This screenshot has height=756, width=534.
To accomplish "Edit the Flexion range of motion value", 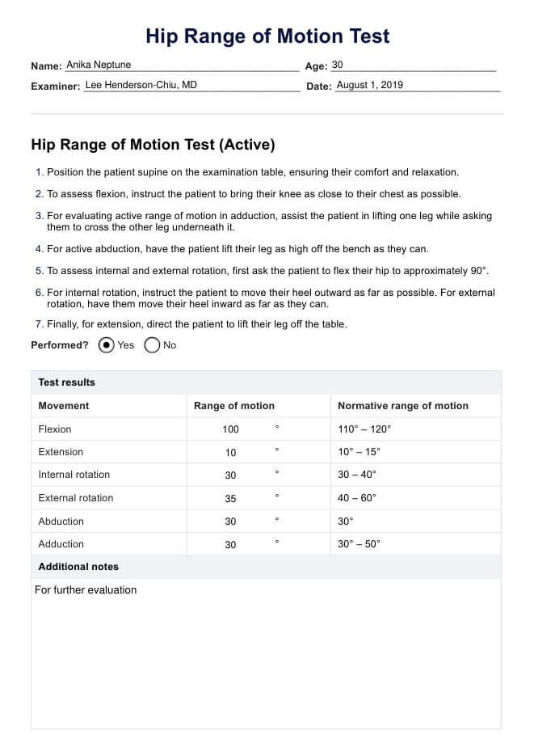I will point(231,429).
